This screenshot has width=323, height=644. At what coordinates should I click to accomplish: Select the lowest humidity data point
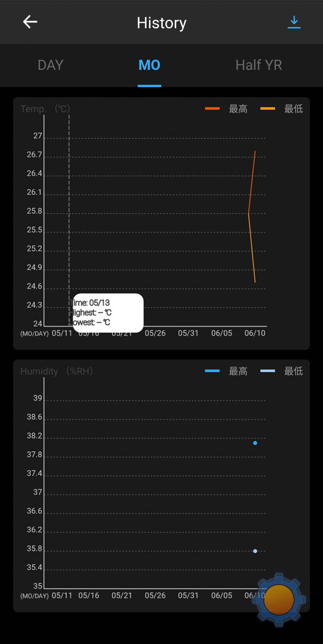click(255, 551)
